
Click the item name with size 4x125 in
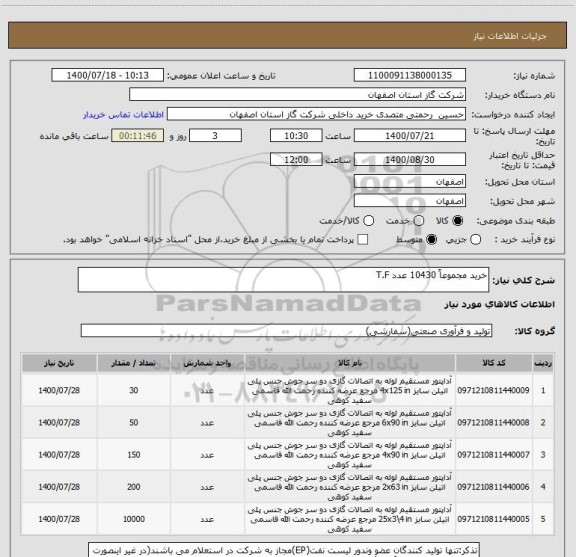point(350,391)
